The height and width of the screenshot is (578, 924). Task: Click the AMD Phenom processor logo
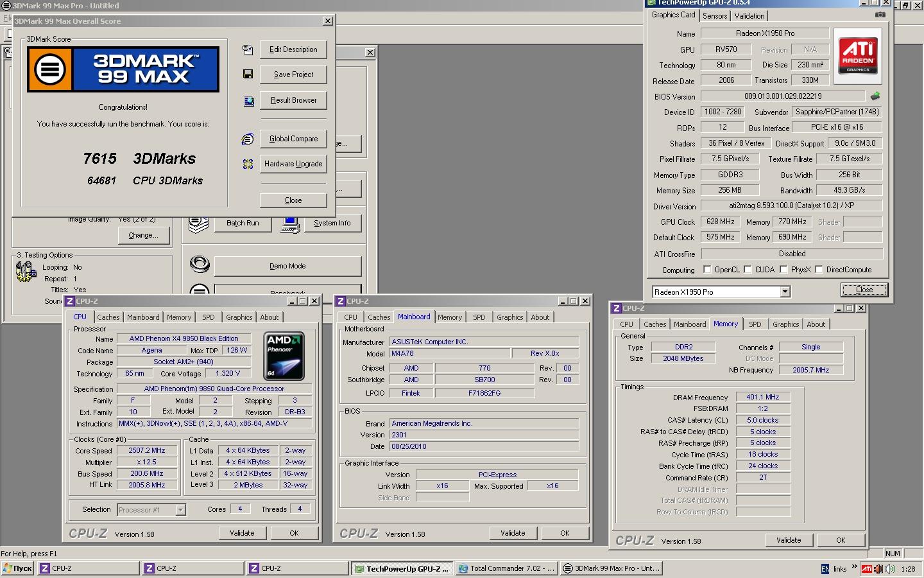pos(284,356)
